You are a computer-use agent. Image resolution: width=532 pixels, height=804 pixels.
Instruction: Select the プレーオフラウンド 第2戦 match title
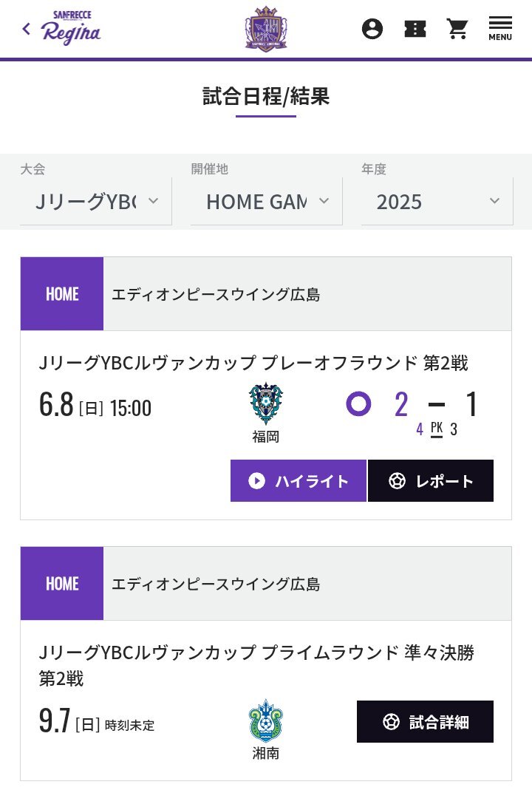click(x=365, y=363)
